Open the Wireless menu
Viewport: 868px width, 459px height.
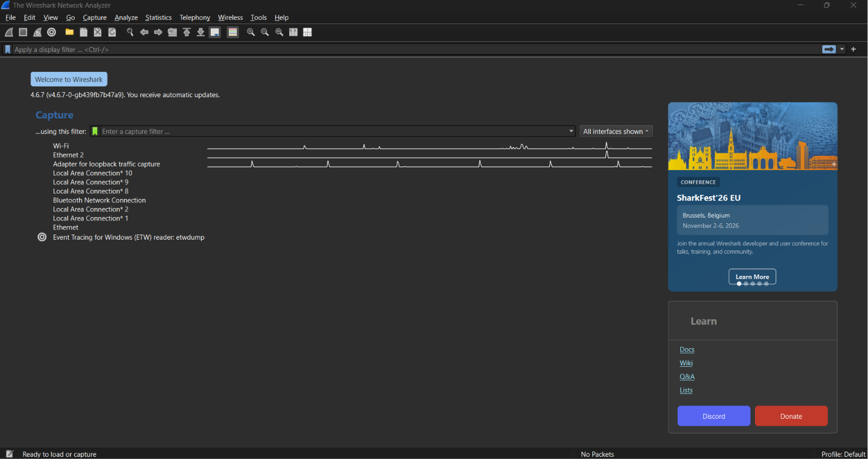point(231,18)
